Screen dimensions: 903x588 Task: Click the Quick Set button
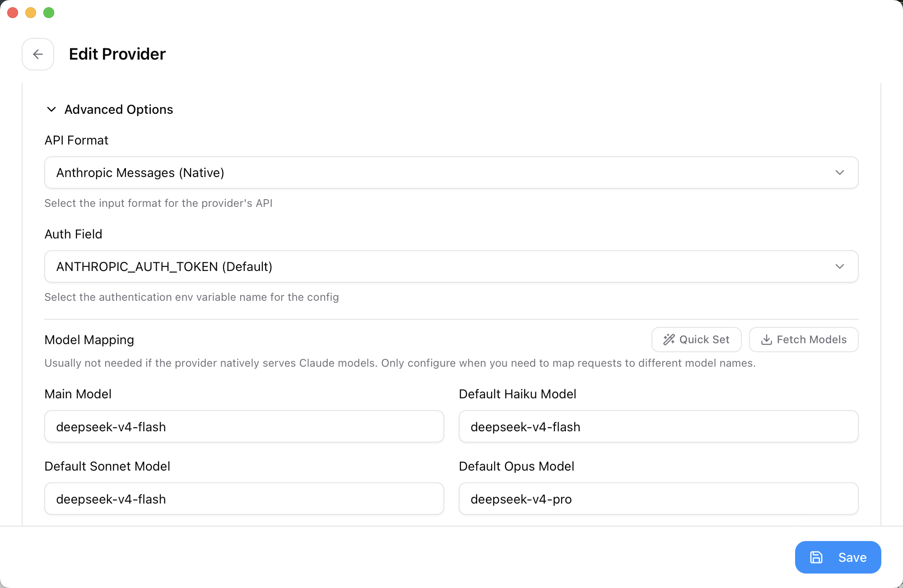click(696, 340)
